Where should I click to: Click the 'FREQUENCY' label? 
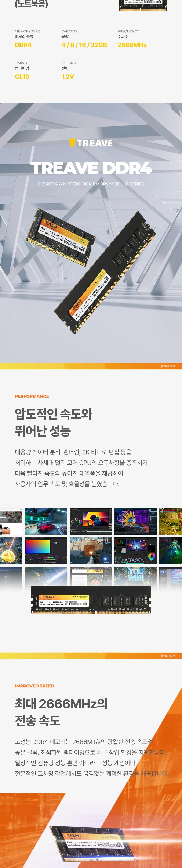[x=128, y=31]
